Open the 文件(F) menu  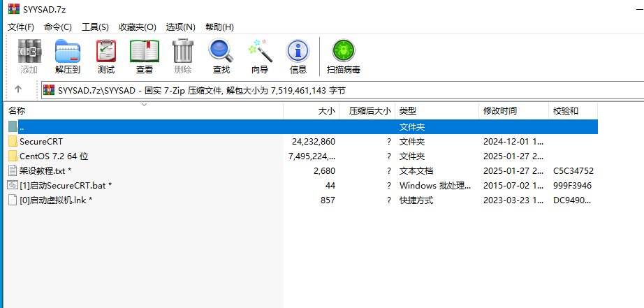(21, 27)
